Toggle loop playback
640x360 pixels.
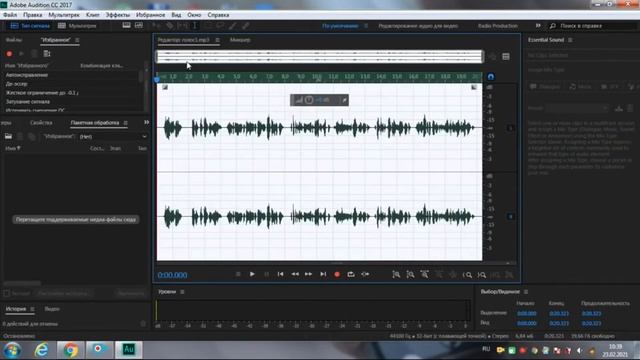point(351,274)
